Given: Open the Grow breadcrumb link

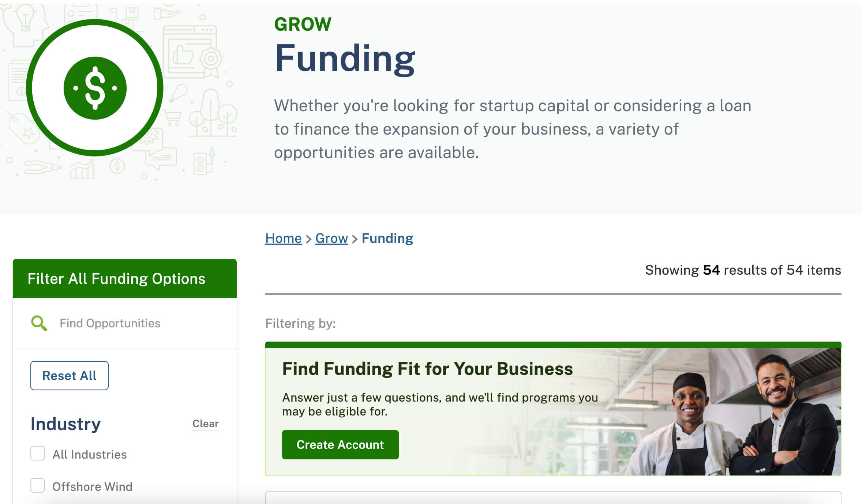Looking at the screenshot, I should [331, 238].
